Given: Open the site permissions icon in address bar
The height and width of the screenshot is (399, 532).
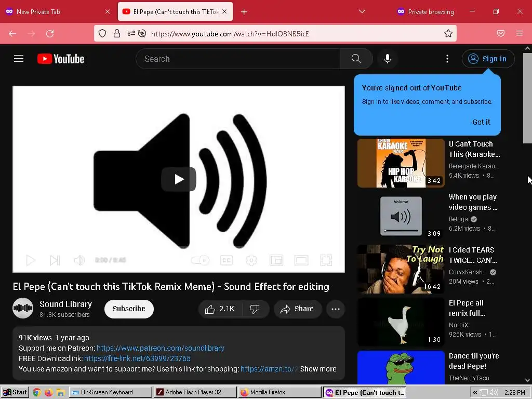Looking at the screenshot, I should click(131, 33).
